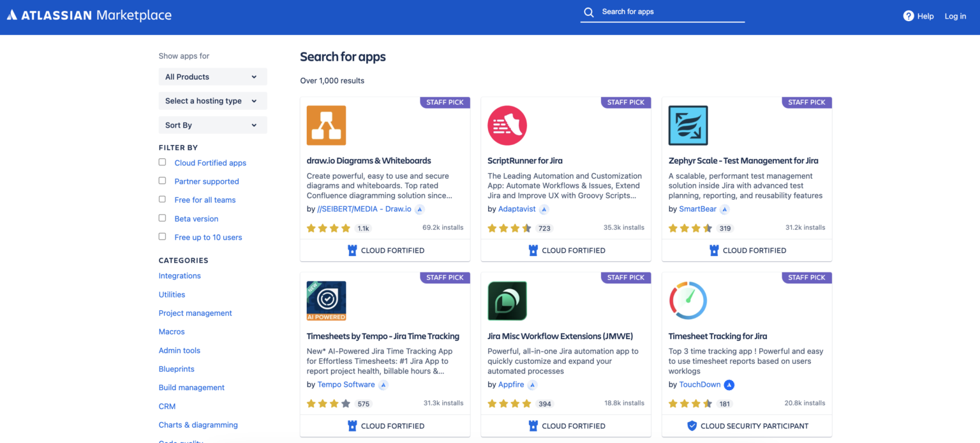Open the Build management category
This screenshot has width=980, height=443.
point(191,387)
